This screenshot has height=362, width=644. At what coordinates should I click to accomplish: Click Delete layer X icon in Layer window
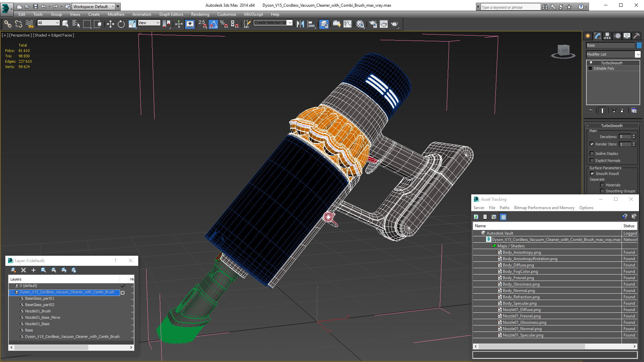[x=23, y=270]
